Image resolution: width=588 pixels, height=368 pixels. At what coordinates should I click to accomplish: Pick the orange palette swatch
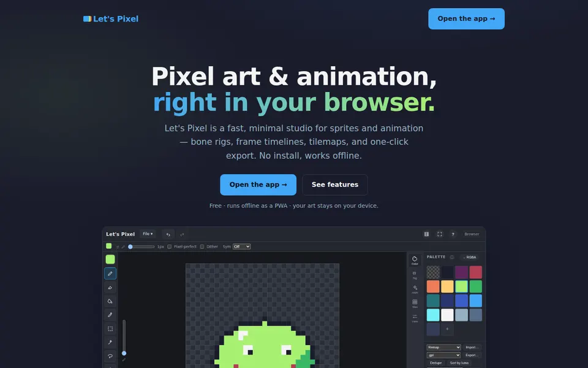tap(433, 286)
